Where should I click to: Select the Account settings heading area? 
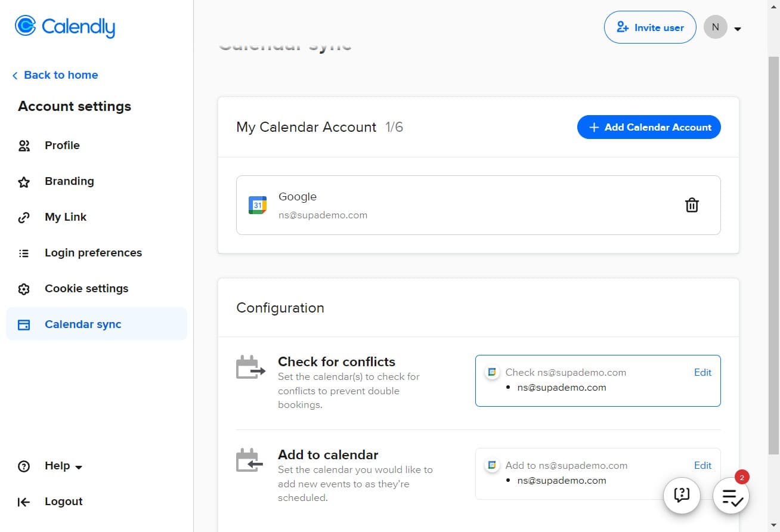click(74, 106)
